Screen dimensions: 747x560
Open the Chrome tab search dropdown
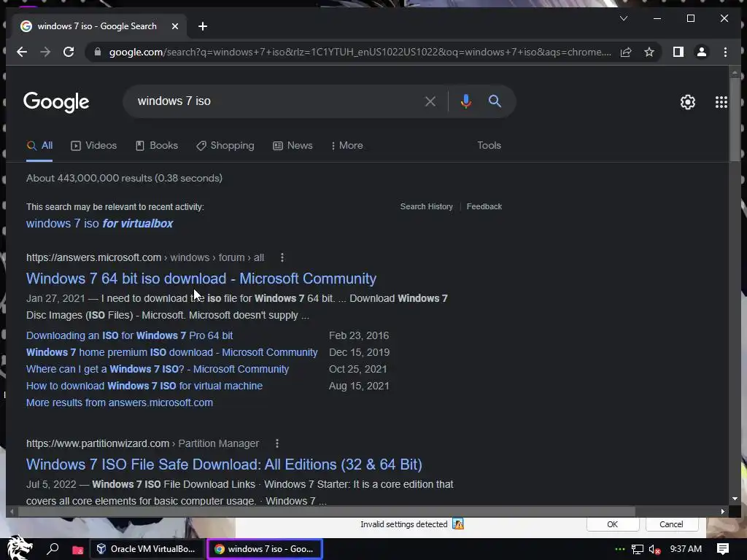coord(623,18)
